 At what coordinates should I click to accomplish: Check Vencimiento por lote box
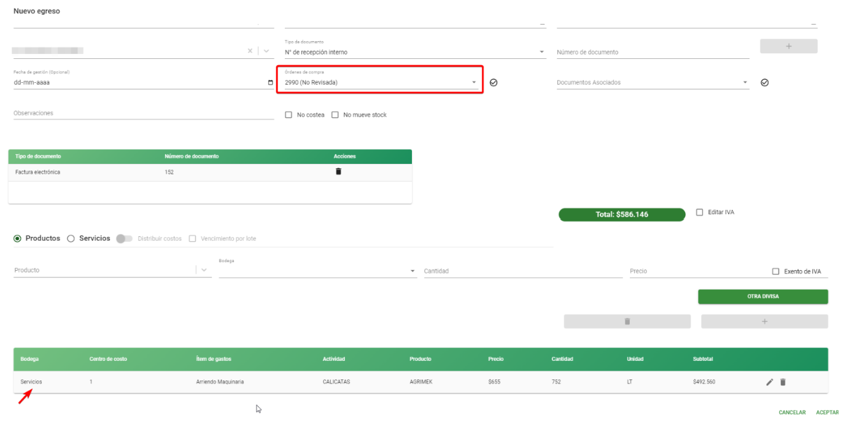(193, 238)
